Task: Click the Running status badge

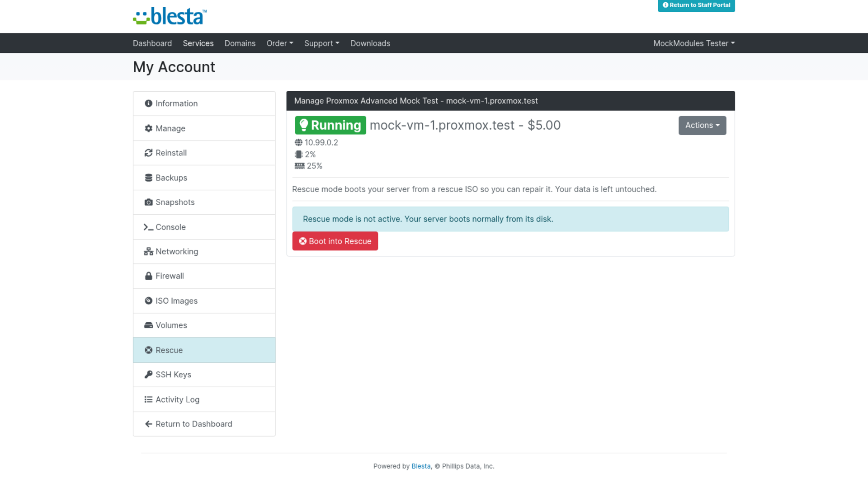Action: (330, 125)
